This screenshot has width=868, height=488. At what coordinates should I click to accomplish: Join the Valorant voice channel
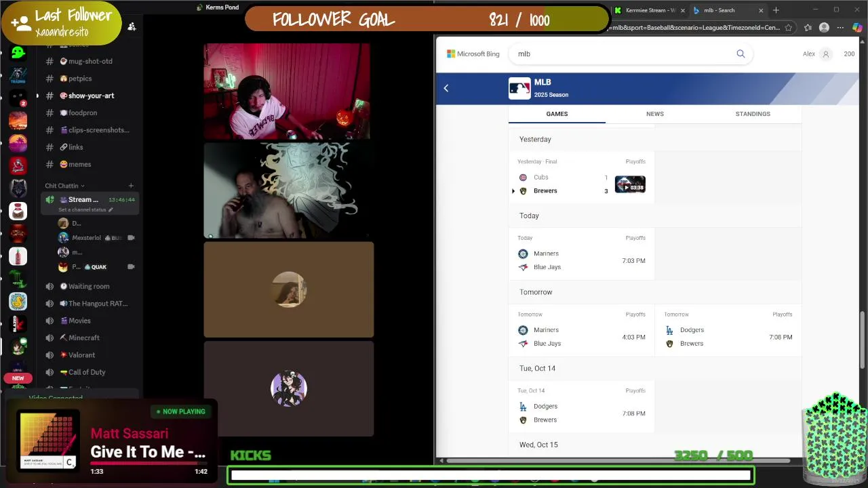[x=91, y=354]
